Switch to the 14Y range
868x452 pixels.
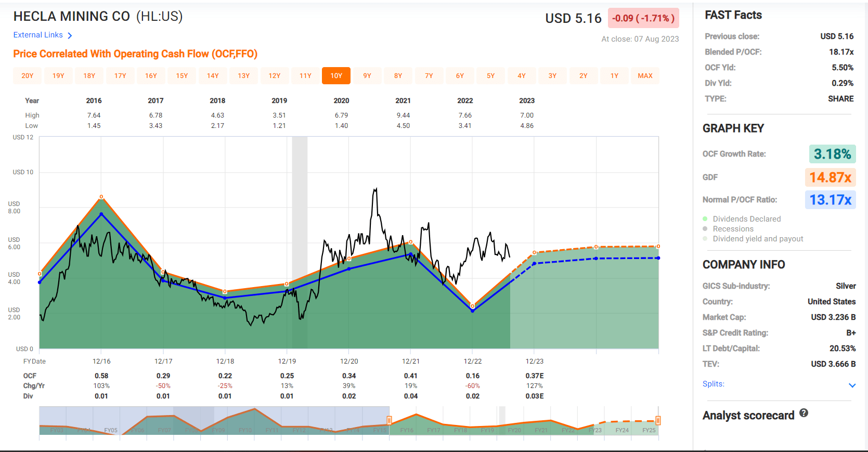[x=213, y=76]
